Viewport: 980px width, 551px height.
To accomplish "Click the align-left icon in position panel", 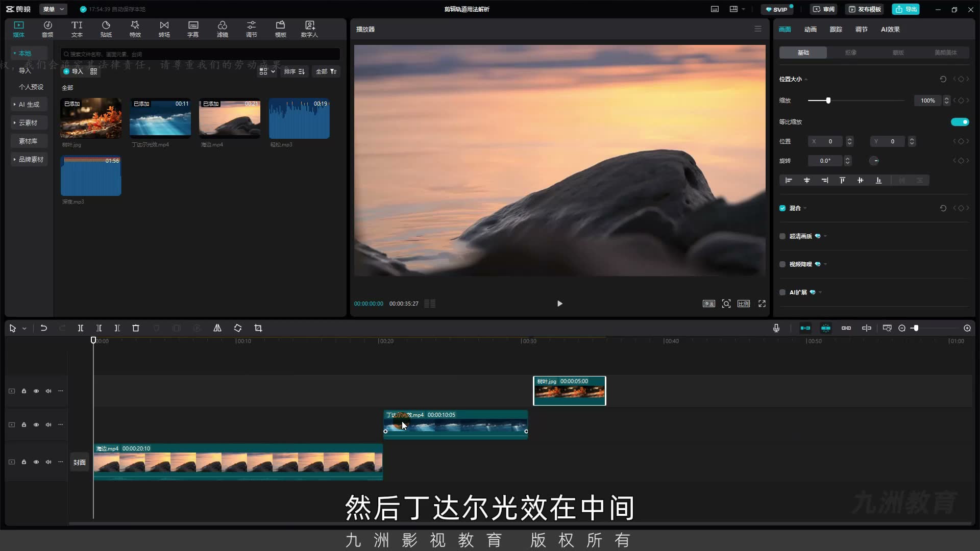I will (789, 180).
